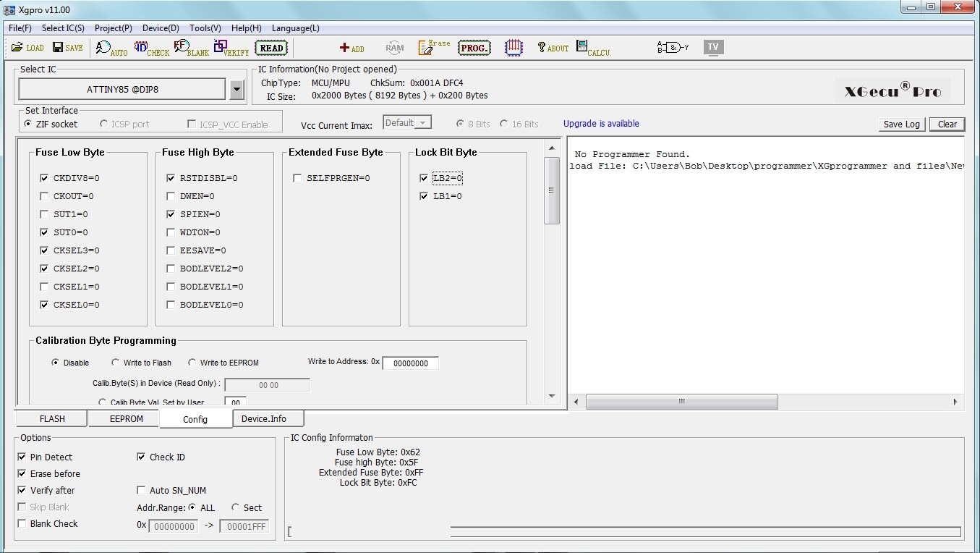
Task: Click the Write to Address input field
Action: (411, 363)
